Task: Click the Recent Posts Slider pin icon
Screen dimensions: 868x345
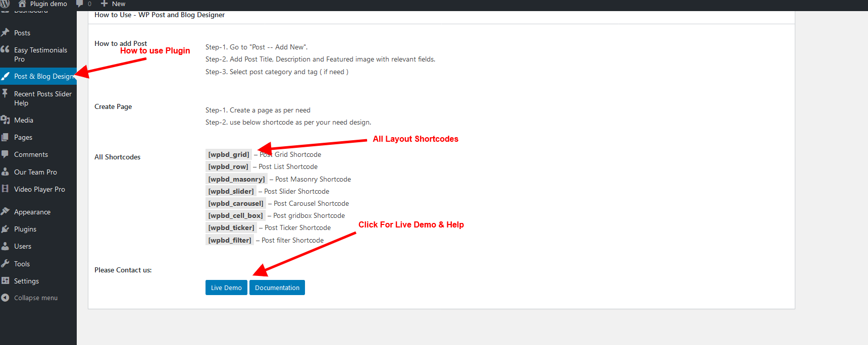Action: pyautogui.click(x=5, y=93)
